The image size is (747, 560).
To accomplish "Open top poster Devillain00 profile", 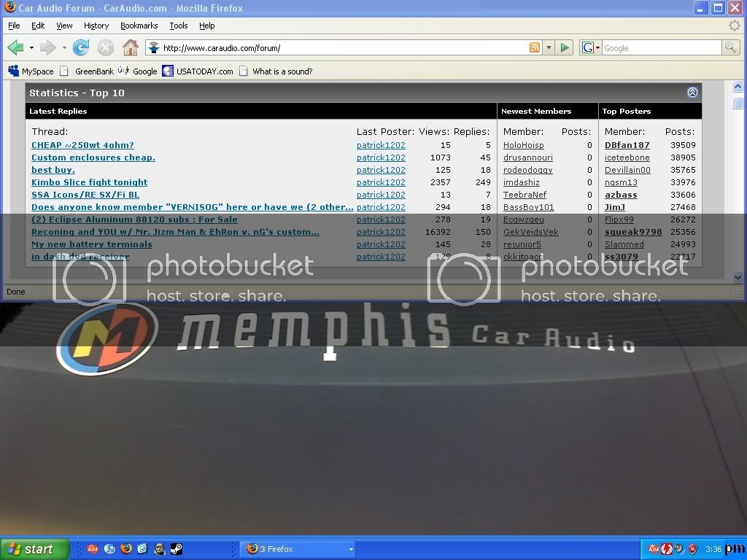I will tap(627, 170).
